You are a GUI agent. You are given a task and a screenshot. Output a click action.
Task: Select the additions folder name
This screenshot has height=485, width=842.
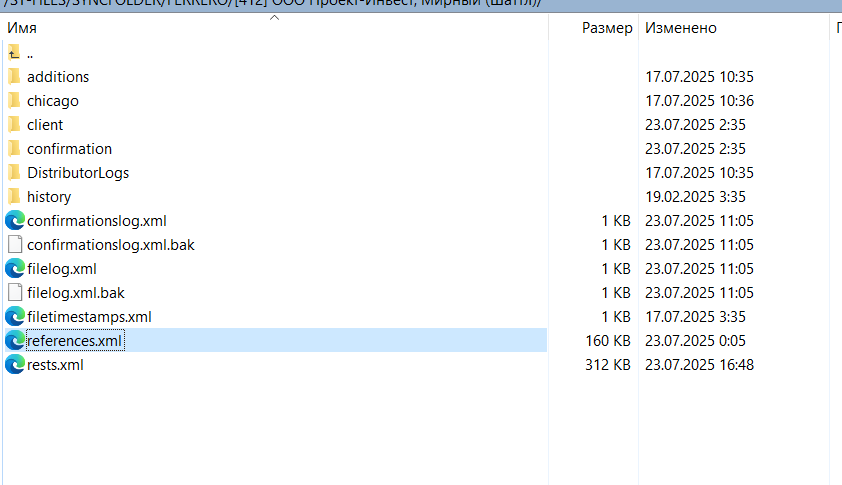tap(58, 77)
